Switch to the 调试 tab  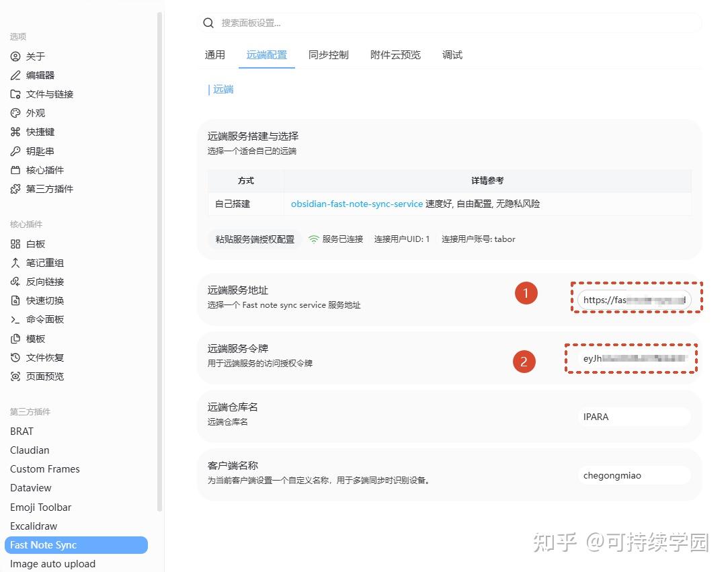[x=452, y=55]
